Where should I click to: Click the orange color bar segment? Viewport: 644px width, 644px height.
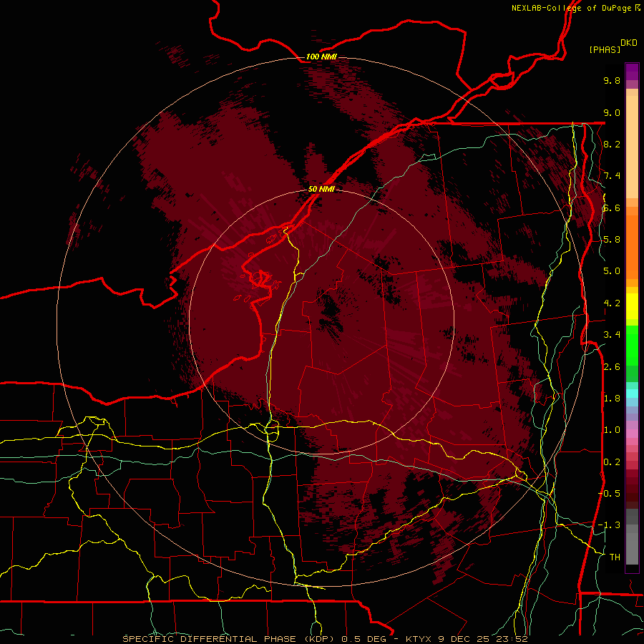632,246
